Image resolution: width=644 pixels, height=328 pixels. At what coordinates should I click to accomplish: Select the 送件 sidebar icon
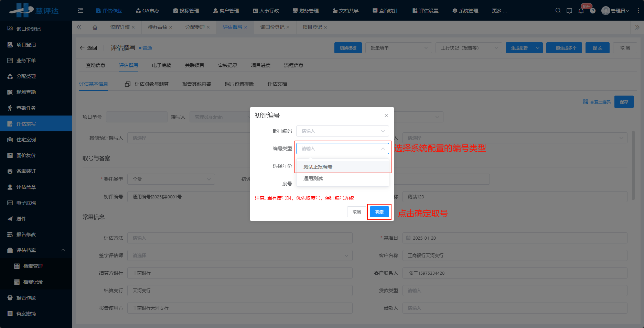(10, 218)
